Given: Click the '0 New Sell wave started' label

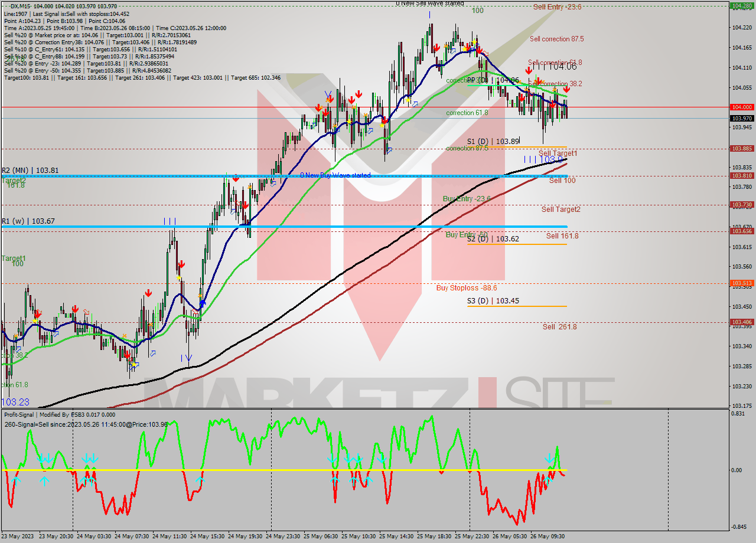Looking at the screenshot, I should coord(429,4).
